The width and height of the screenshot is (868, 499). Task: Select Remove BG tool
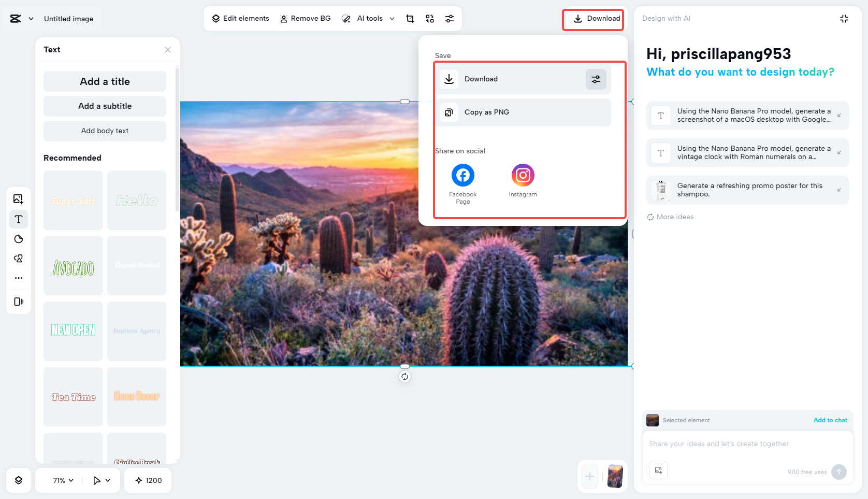point(305,19)
